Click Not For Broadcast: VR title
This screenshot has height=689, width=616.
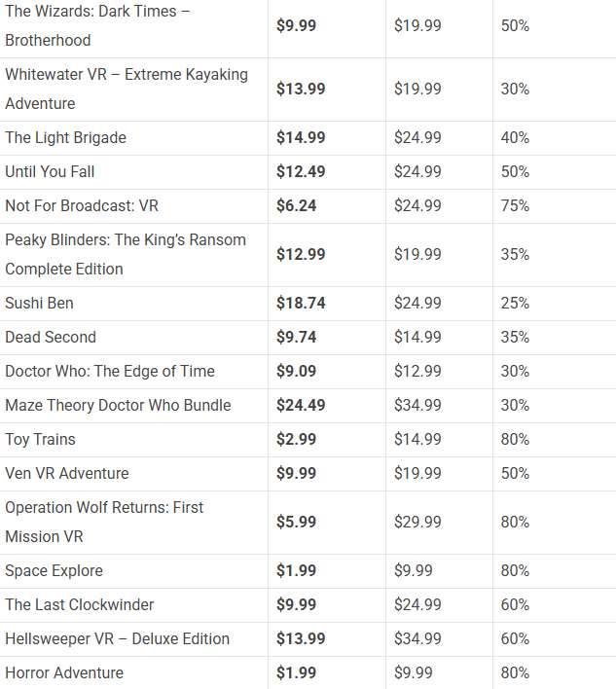82,206
